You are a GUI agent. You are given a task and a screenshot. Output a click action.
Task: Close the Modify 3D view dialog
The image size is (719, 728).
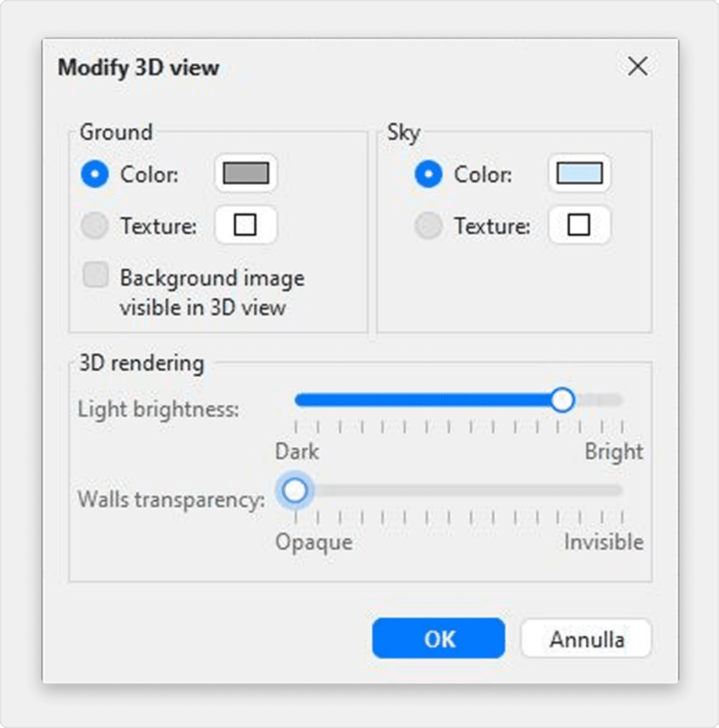[x=637, y=67]
